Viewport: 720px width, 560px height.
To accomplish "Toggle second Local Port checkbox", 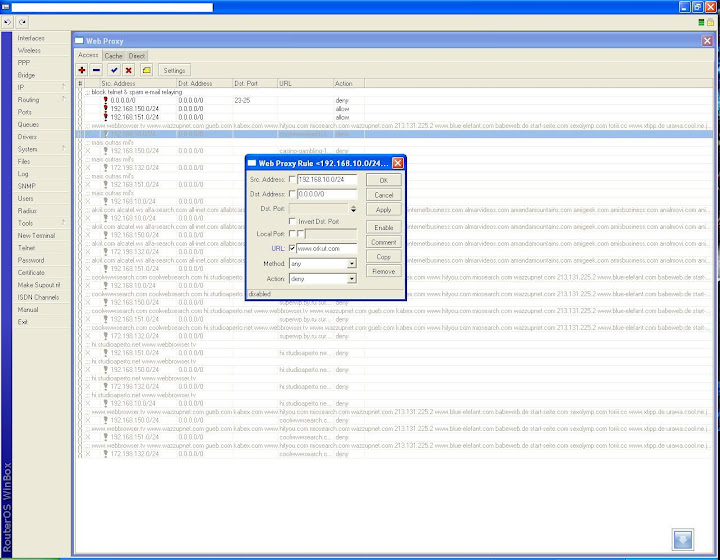I will pyautogui.click(x=300, y=234).
